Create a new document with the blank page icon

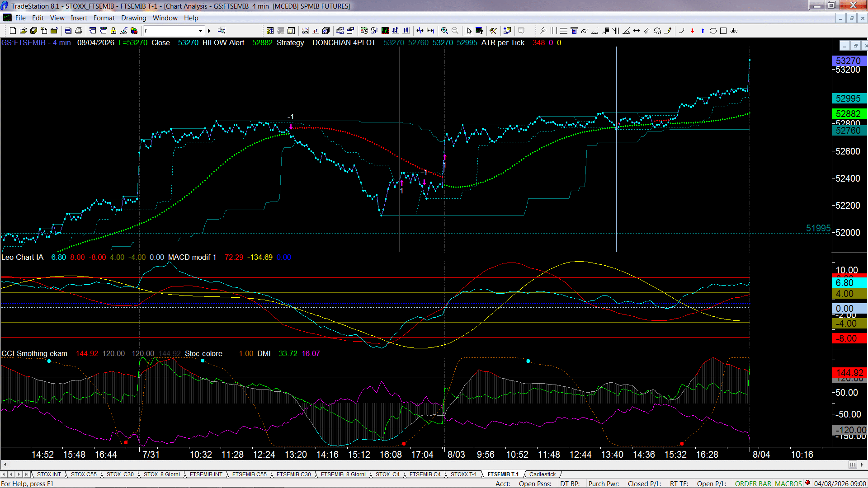click(13, 31)
